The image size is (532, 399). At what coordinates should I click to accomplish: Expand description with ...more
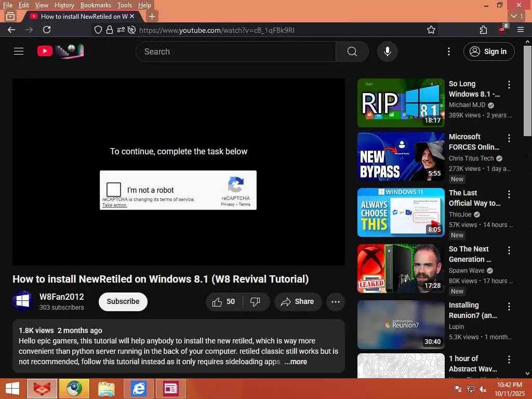click(x=296, y=362)
